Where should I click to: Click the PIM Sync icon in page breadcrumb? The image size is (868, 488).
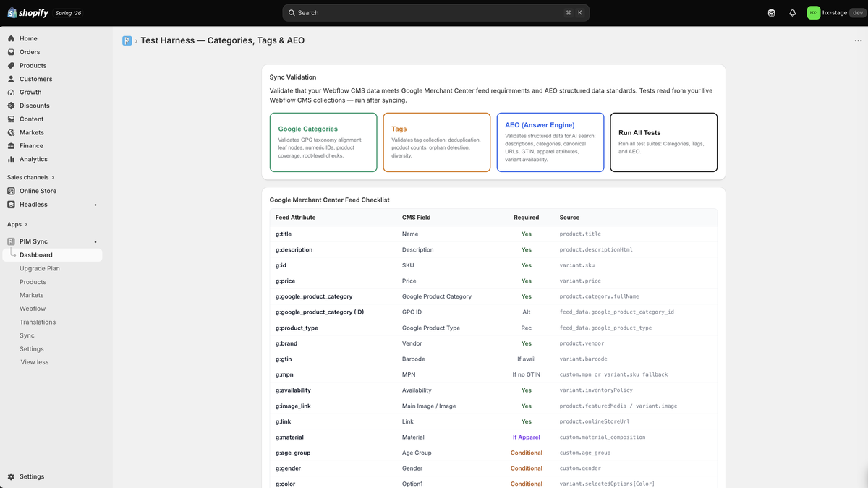pyautogui.click(x=127, y=40)
